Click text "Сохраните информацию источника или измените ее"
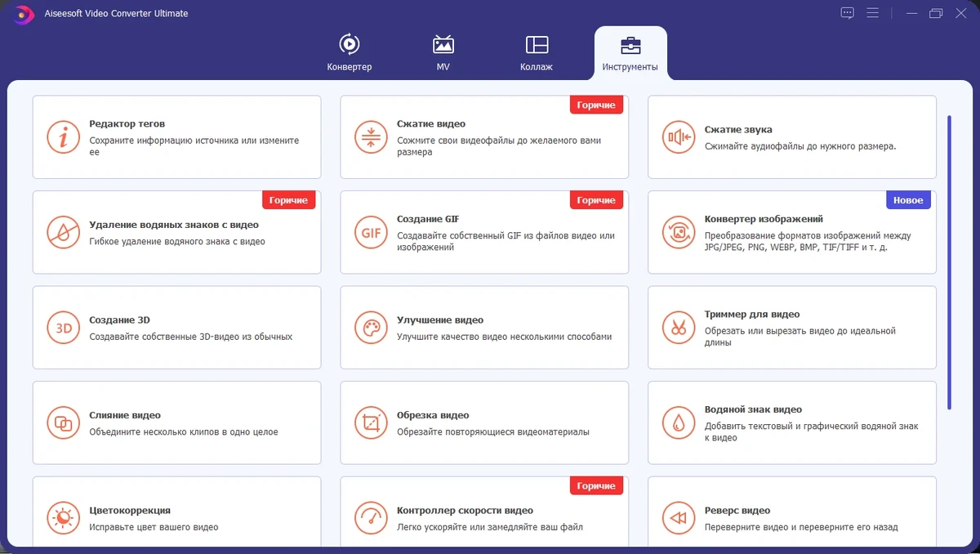 coord(194,146)
